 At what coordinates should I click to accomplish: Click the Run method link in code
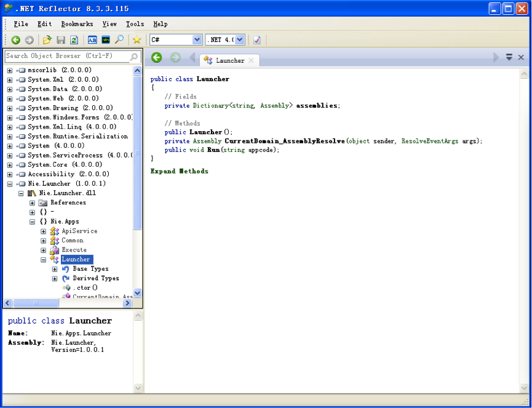(x=213, y=150)
